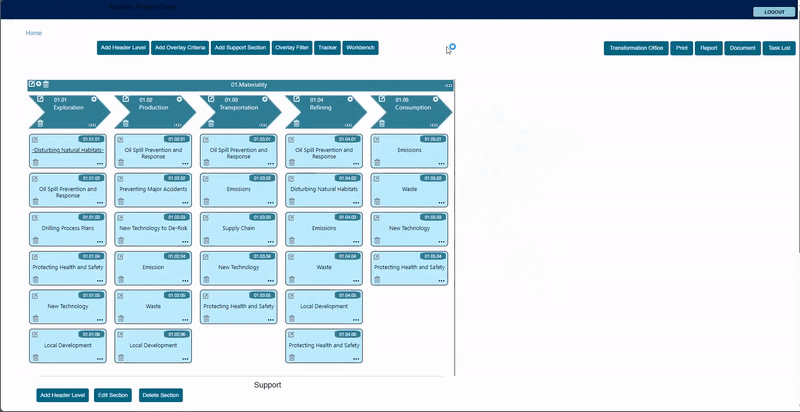Delete card 01.05.01 Emissions
800x412 pixels.
pos(377,163)
